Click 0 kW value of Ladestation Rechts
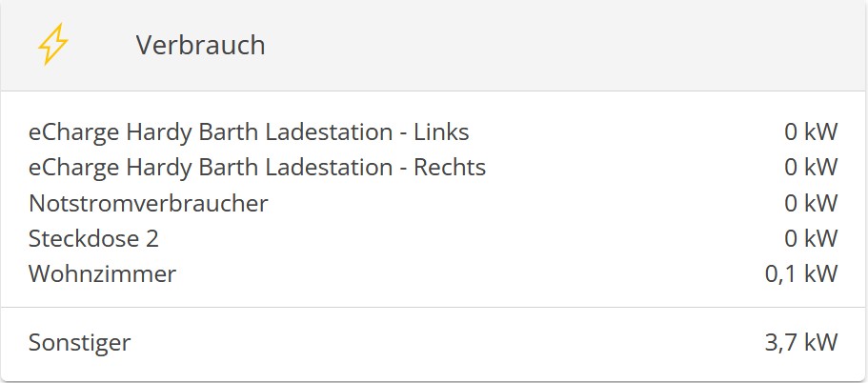This screenshot has width=868, height=383. (811, 168)
